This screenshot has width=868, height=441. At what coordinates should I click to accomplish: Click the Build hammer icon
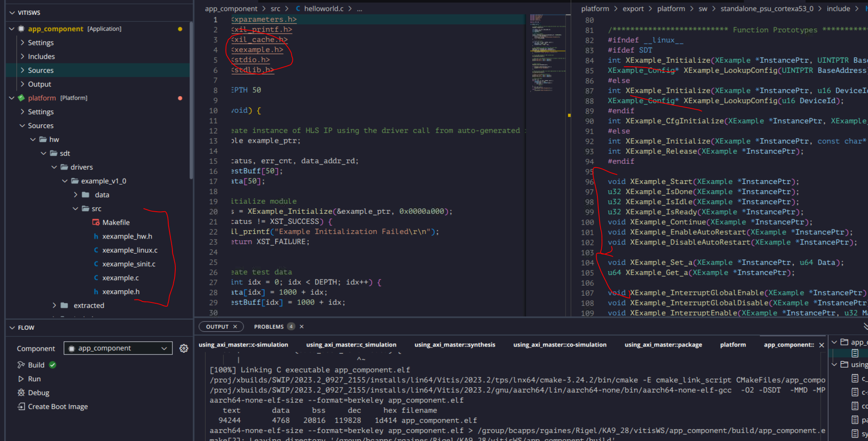(21, 365)
